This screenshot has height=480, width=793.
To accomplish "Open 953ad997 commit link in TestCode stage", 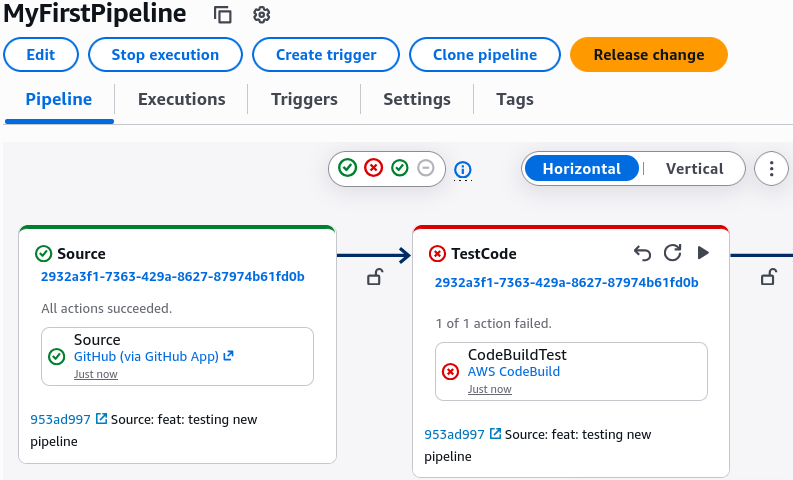I will pyautogui.click(x=454, y=434).
